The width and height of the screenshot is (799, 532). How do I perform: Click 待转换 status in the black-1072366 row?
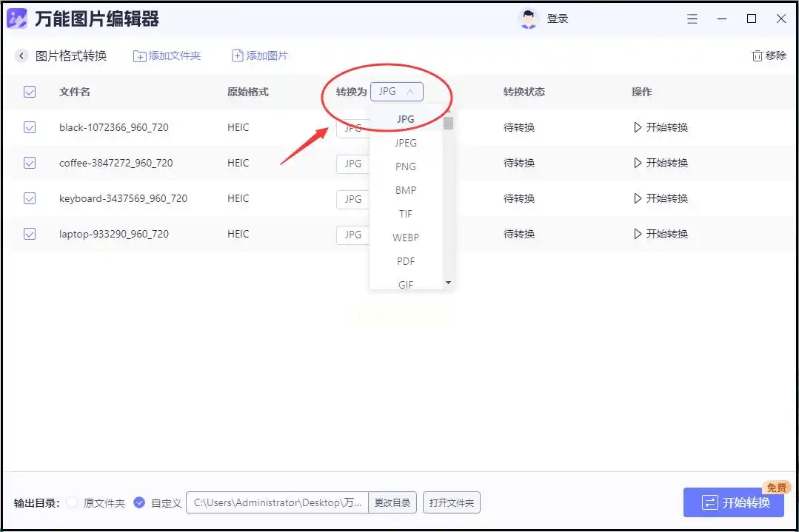519,127
